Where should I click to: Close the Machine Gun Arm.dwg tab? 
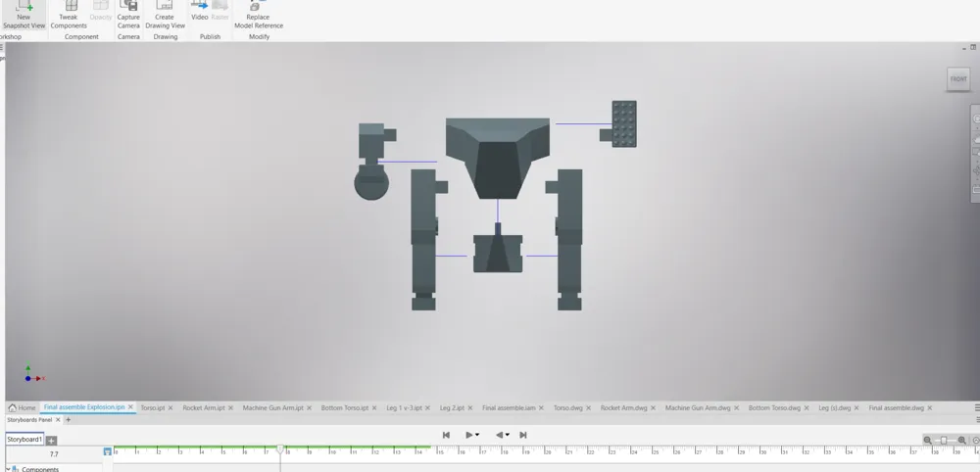point(736,407)
